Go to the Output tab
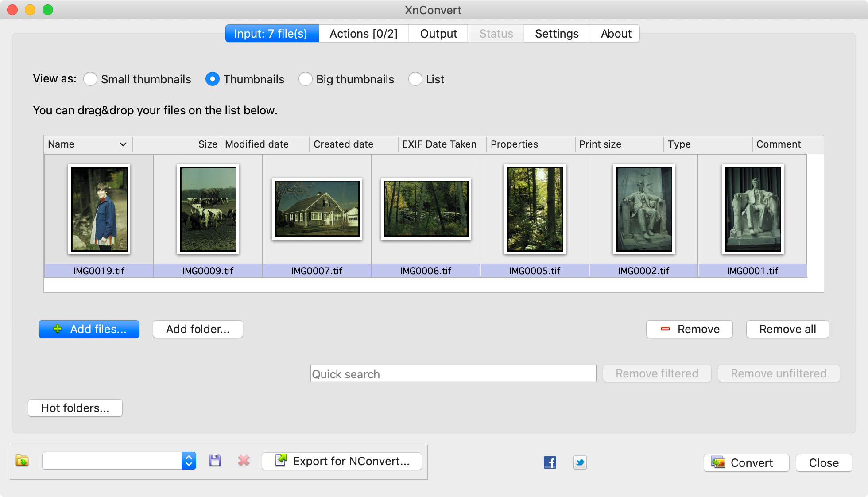The height and width of the screenshot is (497, 868). 438,34
